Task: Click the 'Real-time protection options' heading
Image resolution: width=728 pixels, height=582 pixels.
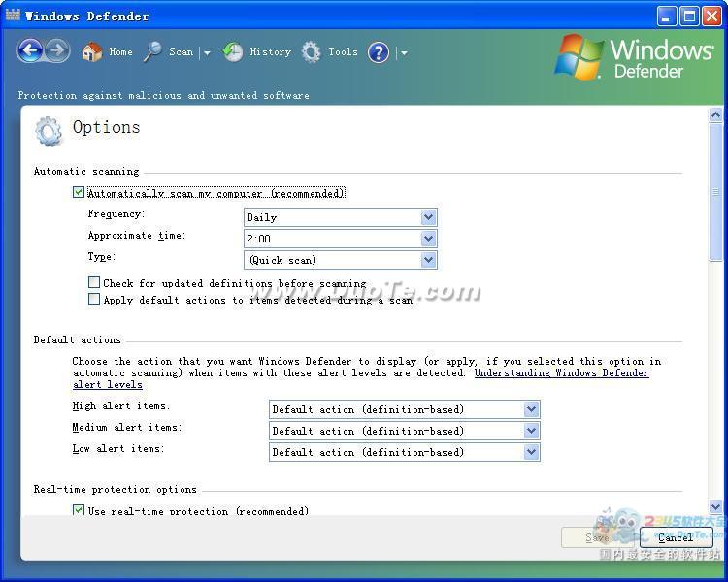Action: click(116, 489)
